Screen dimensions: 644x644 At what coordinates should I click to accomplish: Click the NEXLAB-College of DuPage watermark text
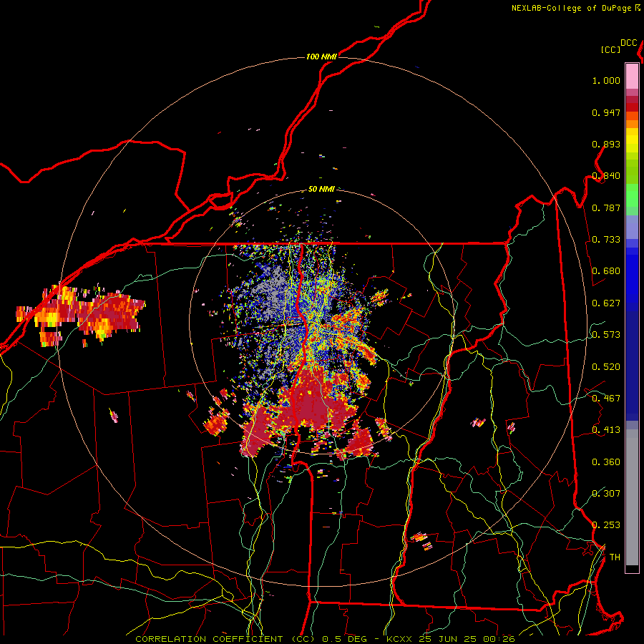(572, 8)
